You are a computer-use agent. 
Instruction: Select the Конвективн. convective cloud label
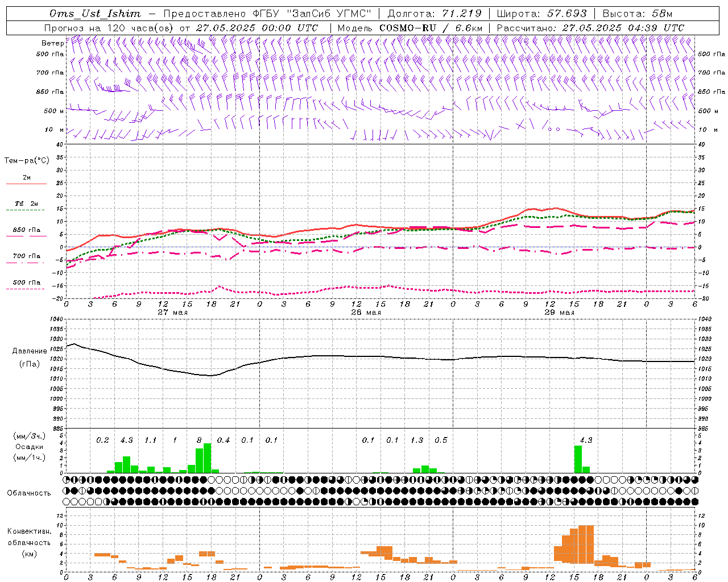tap(29, 531)
